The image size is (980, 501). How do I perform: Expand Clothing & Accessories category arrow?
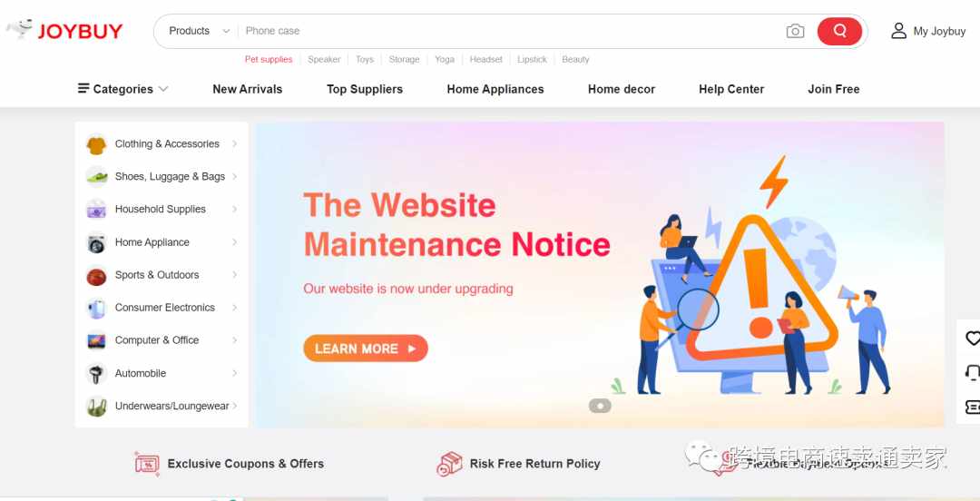coord(234,144)
